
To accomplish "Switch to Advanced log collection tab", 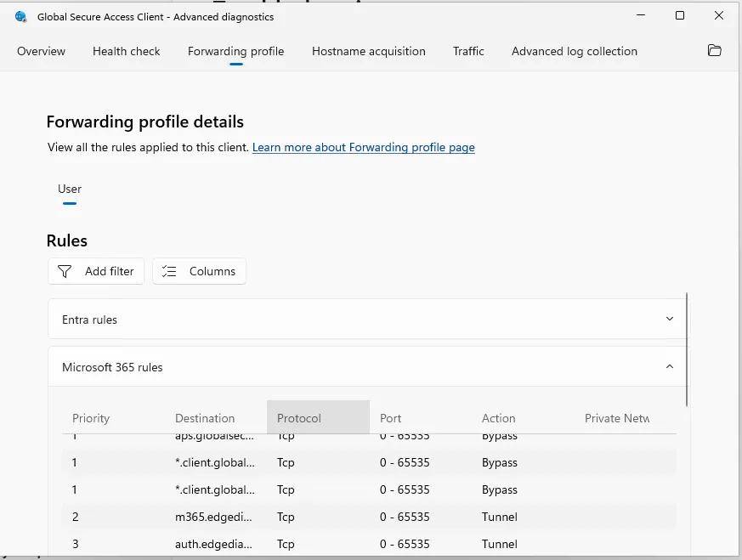I will (x=575, y=51).
